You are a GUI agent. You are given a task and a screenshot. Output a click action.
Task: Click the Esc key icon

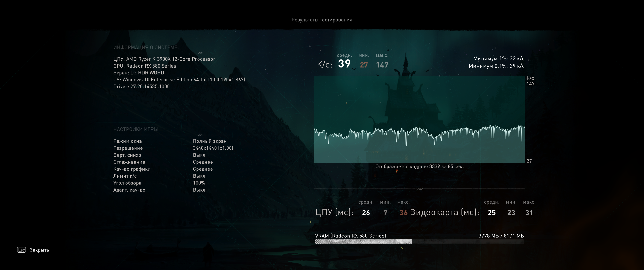point(22,250)
